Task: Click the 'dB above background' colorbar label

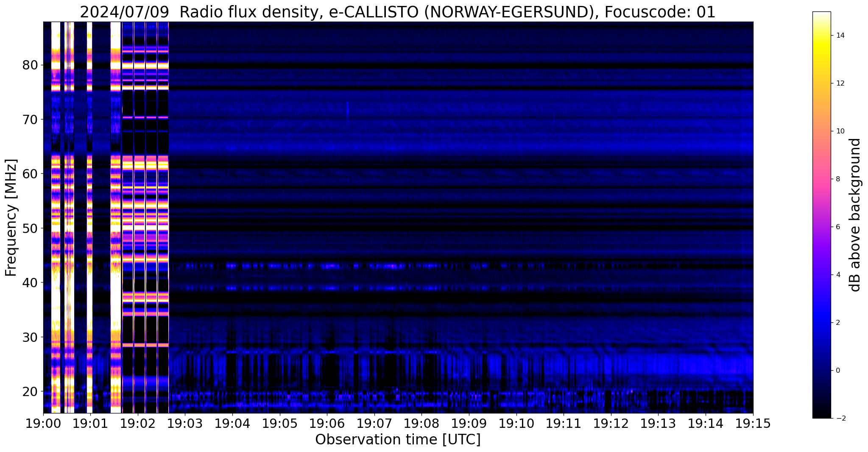Action: (x=855, y=215)
